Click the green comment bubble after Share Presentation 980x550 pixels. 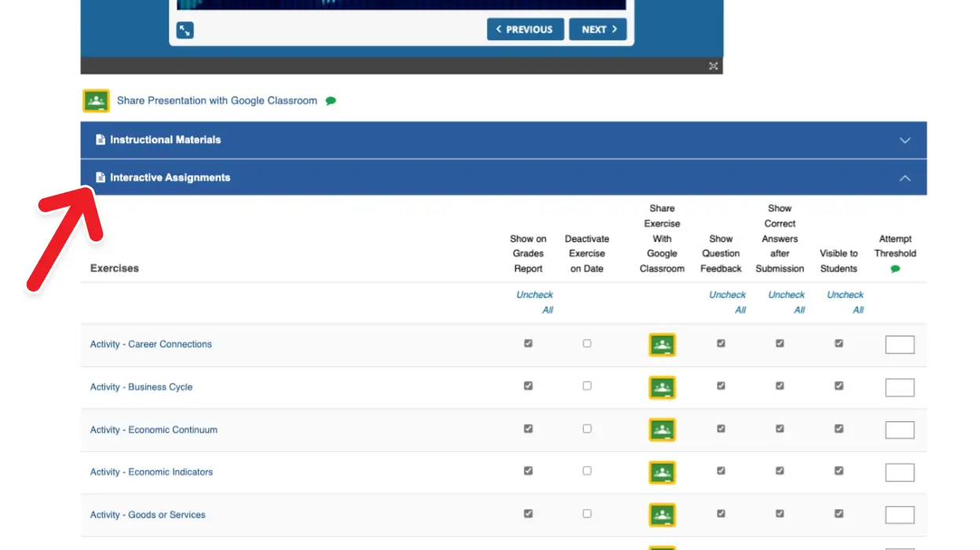pos(331,101)
